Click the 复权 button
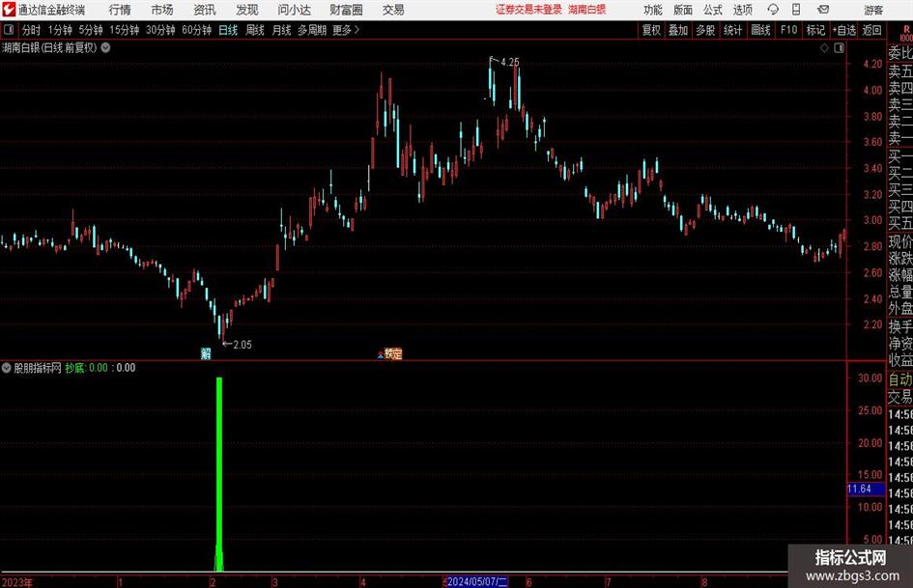 coord(651,30)
